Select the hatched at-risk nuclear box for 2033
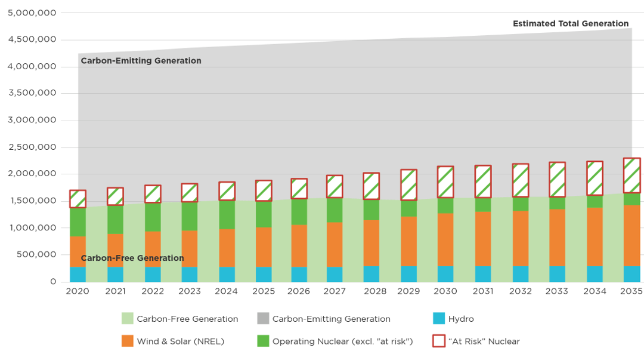The image size is (644, 357). tap(557, 179)
